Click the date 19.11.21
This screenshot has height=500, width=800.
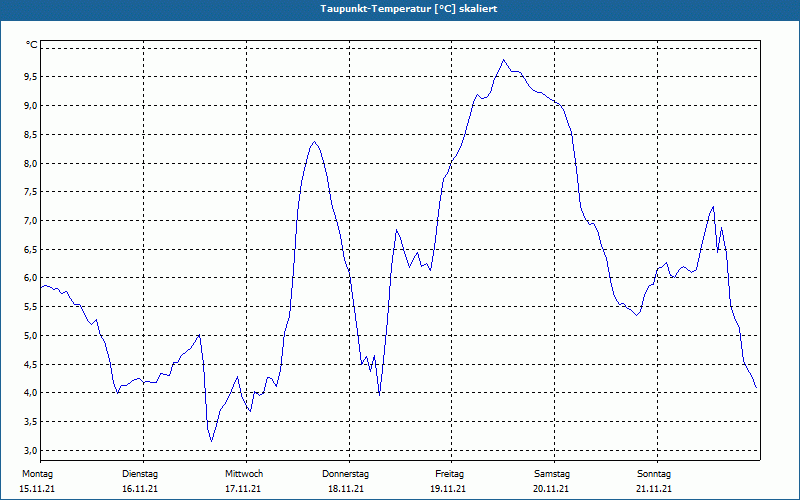[448, 489]
